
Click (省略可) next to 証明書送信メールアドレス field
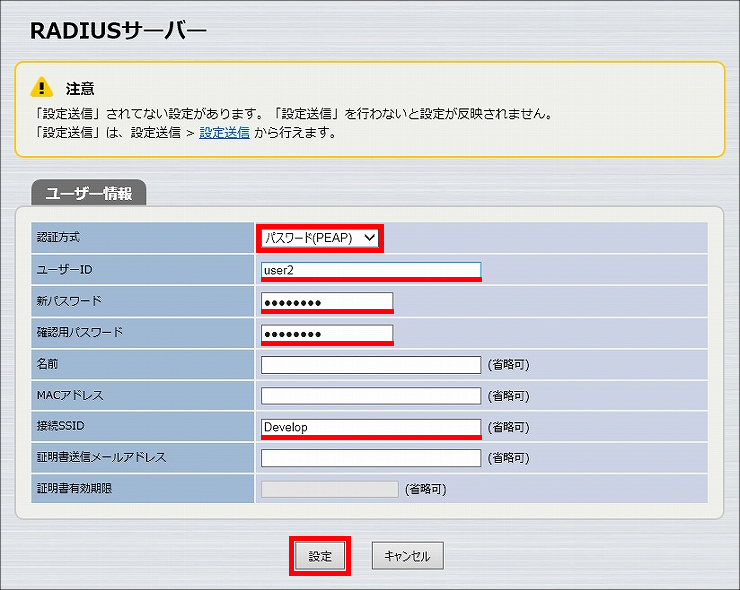point(509,458)
